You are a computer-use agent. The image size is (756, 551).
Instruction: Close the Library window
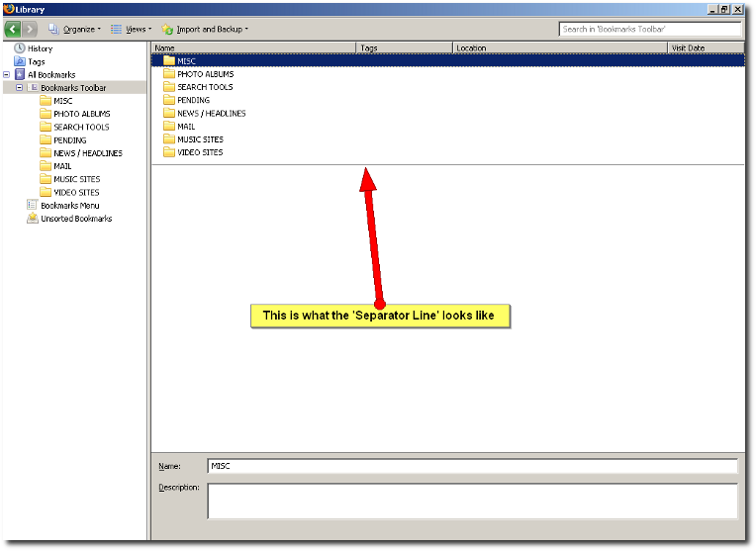737,9
